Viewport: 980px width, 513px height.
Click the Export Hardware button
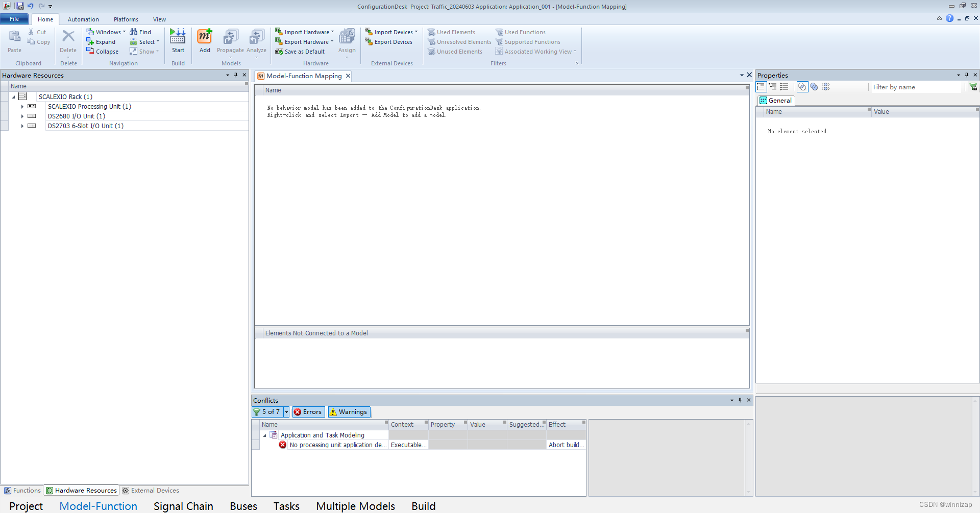tap(304, 41)
